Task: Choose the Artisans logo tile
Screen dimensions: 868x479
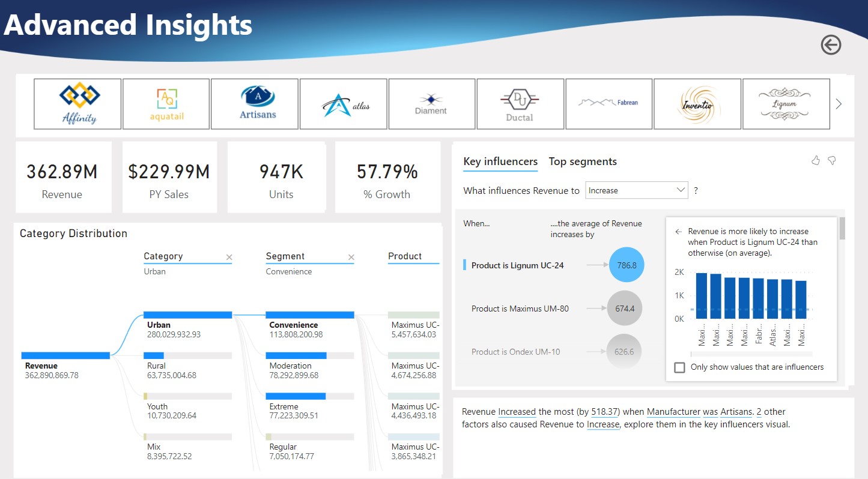Action: pos(255,104)
